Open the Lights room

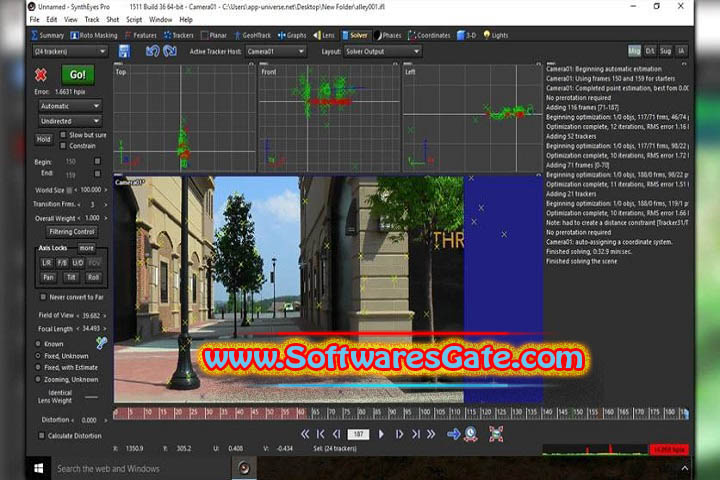coord(496,35)
